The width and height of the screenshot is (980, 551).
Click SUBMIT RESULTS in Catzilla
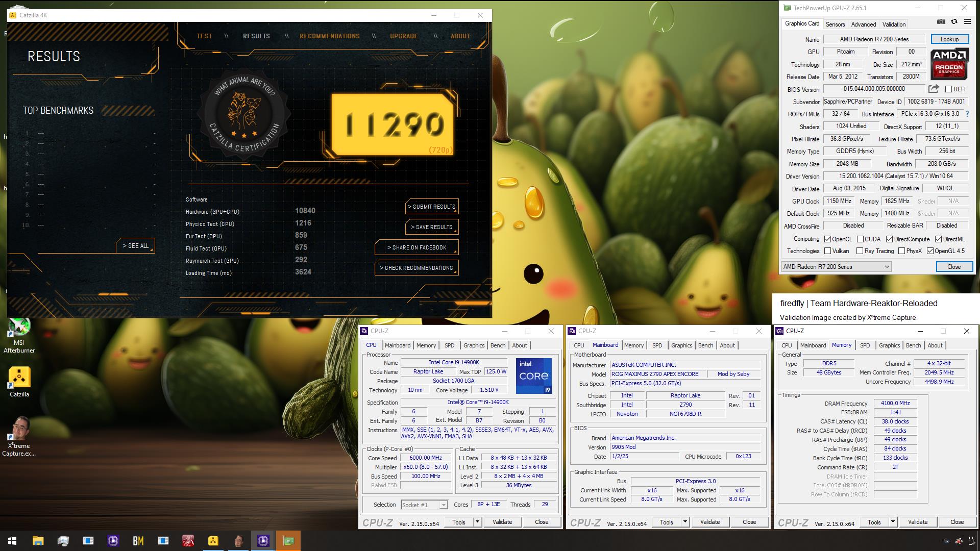click(431, 207)
